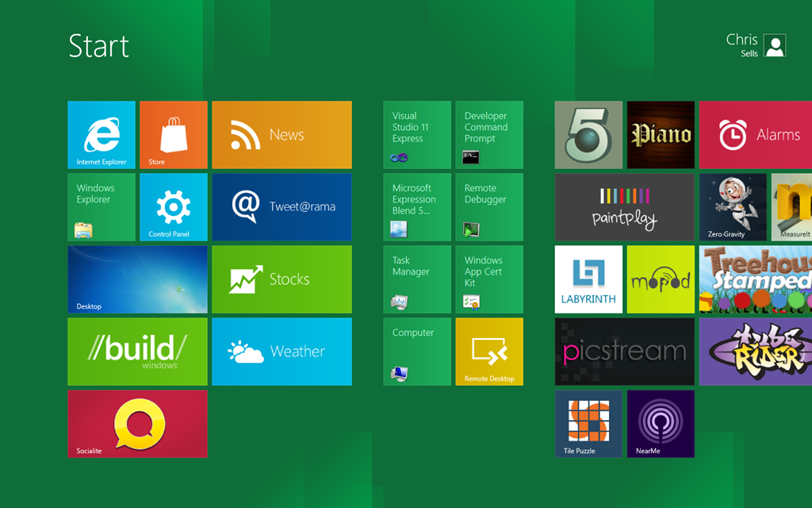
Task: Launch the Zero Gravity game tile
Action: pos(733,207)
